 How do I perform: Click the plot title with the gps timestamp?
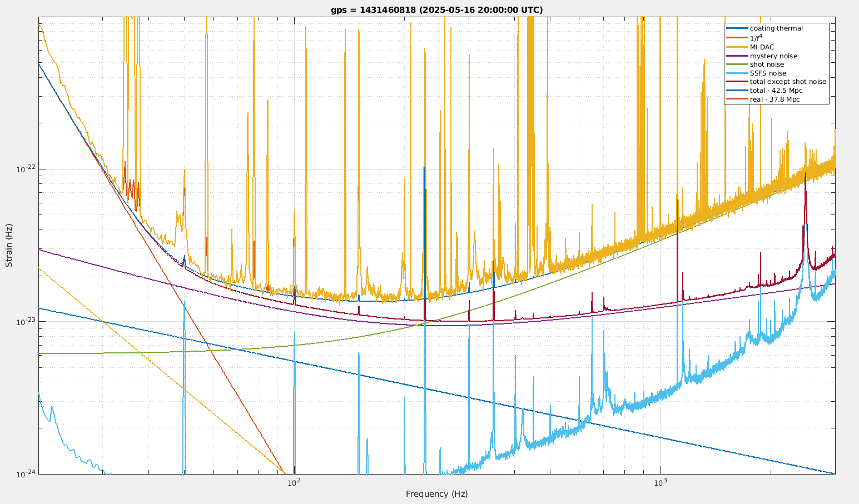tap(436, 10)
